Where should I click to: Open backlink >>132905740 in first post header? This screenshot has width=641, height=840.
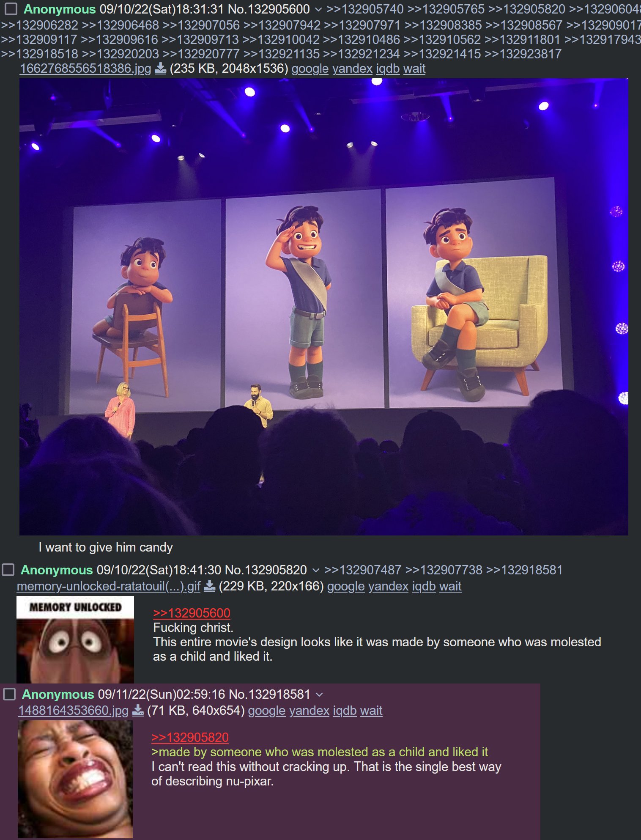365,9
